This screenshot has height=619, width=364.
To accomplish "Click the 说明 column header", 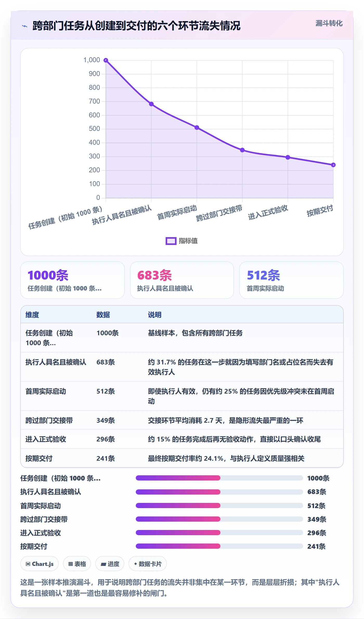I will [x=155, y=315].
